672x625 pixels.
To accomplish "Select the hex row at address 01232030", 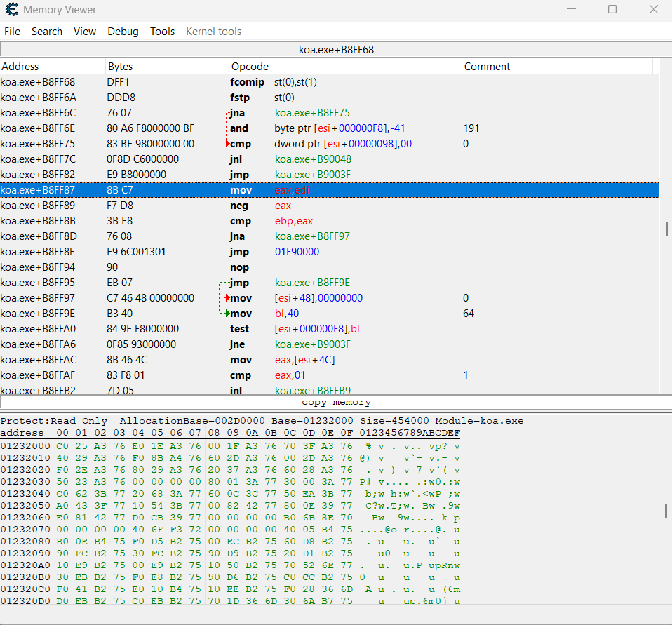I will (x=230, y=482).
